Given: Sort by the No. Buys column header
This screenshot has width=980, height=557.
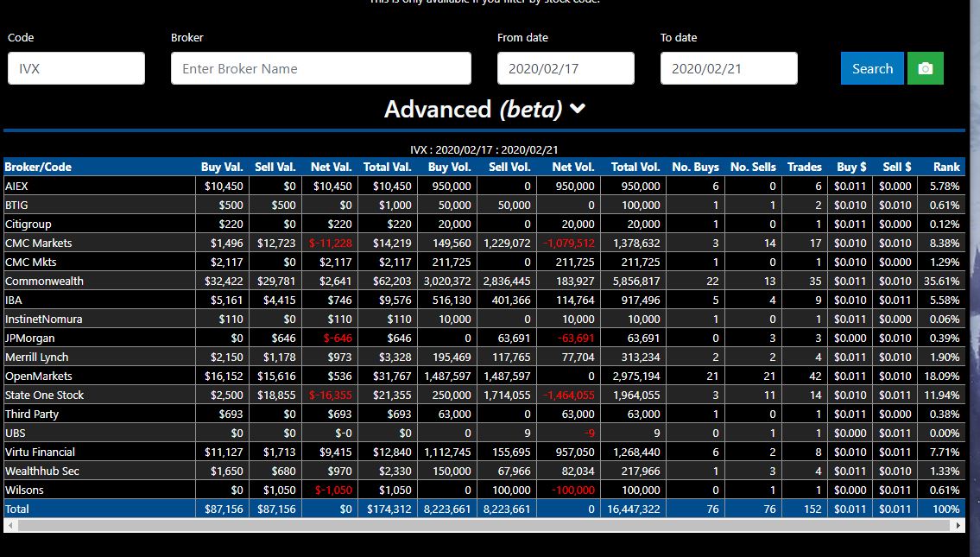Looking at the screenshot, I should (x=696, y=167).
